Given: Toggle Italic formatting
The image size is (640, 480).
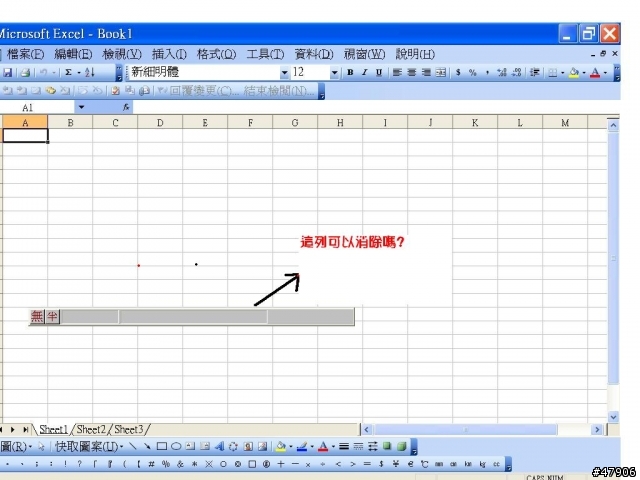Looking at the screenshot, I should [x=364, y=73].
